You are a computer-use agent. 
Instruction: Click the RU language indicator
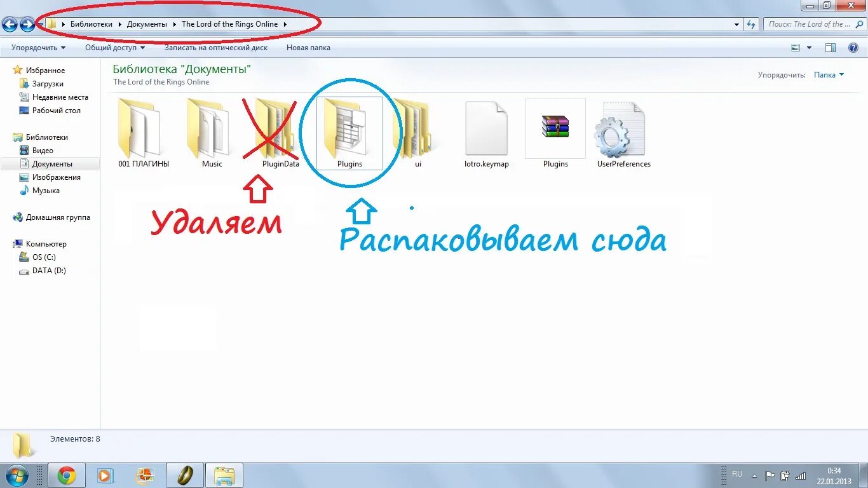tap(737, 474)
